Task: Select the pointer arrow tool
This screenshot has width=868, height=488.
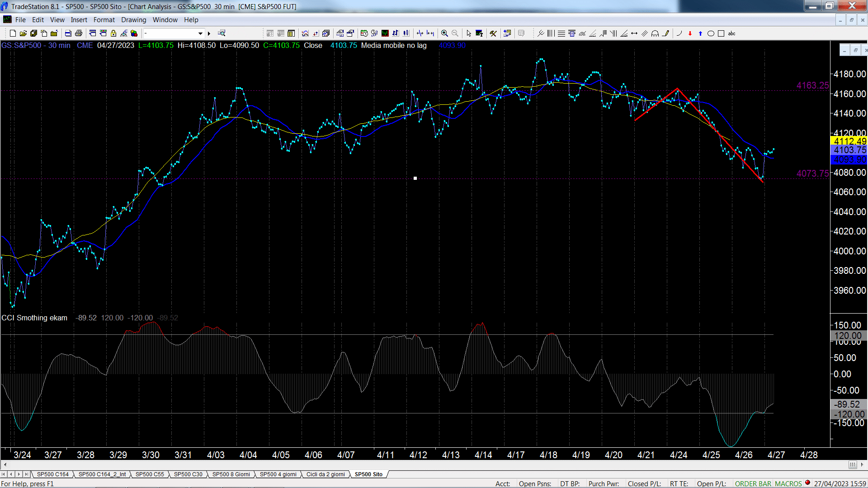Action: [x=469, y=33]
